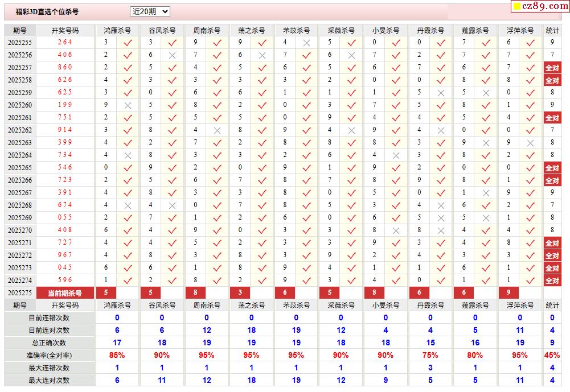Screen dimensions: 570x392
Task: Click the 准确率(全对率) row label
Action: [x=49, y=355]
